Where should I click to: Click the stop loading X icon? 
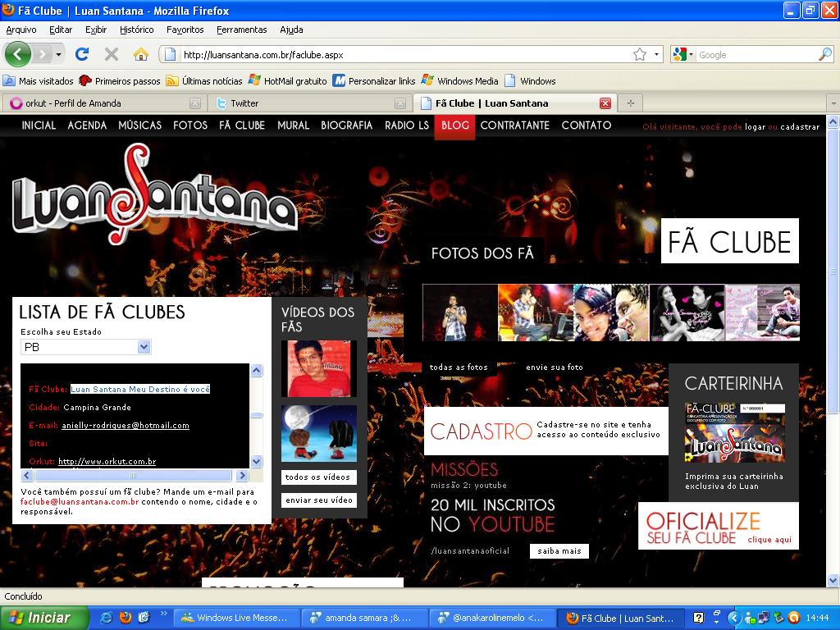(x=112, y=54)
